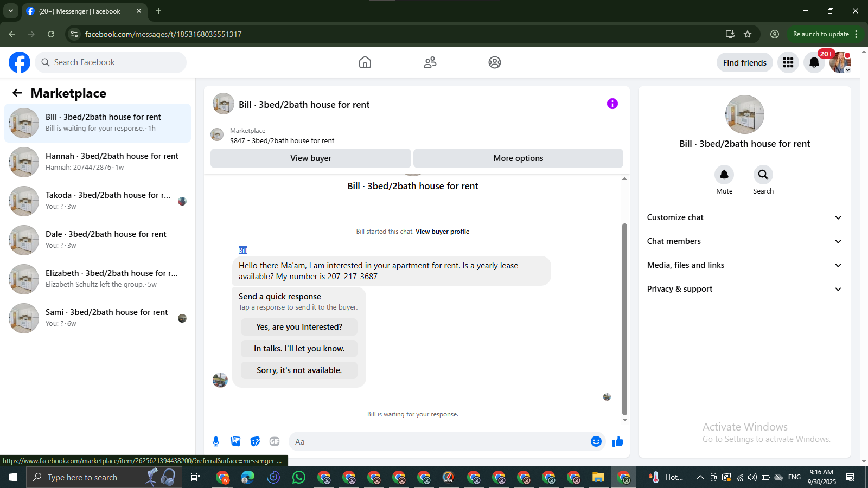Image resolution: width=868 pixels, height=488 pixels.
Task: Attach a file with the photo icon
Action: point(235,441)
